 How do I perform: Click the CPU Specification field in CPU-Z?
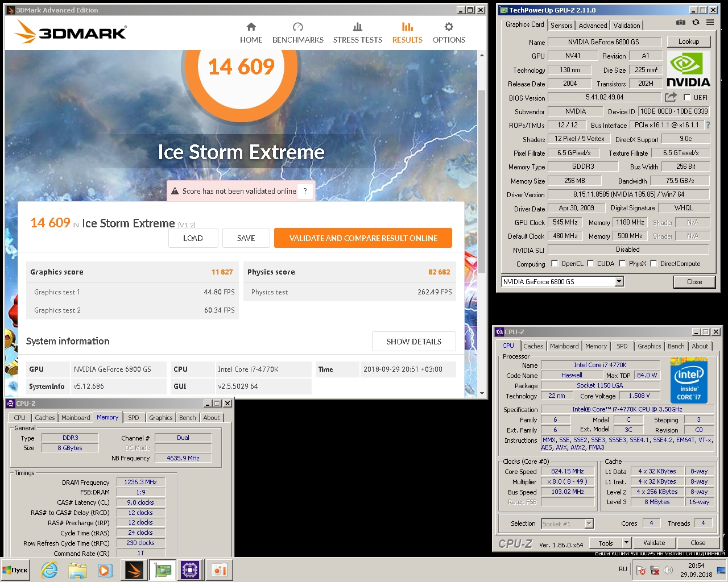click(627, 409)
